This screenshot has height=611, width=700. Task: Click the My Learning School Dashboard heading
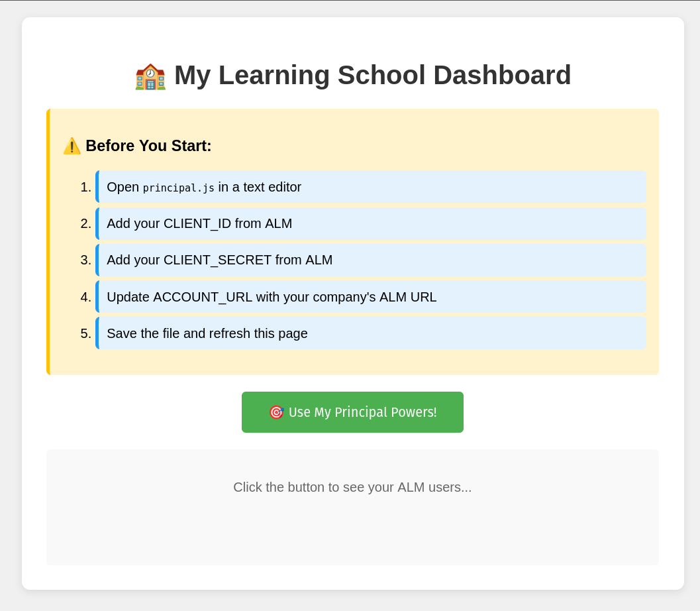372,75
